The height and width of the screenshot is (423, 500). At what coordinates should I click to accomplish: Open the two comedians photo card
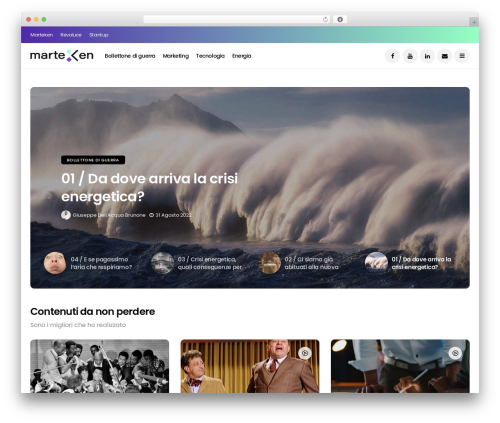[250, 366]
